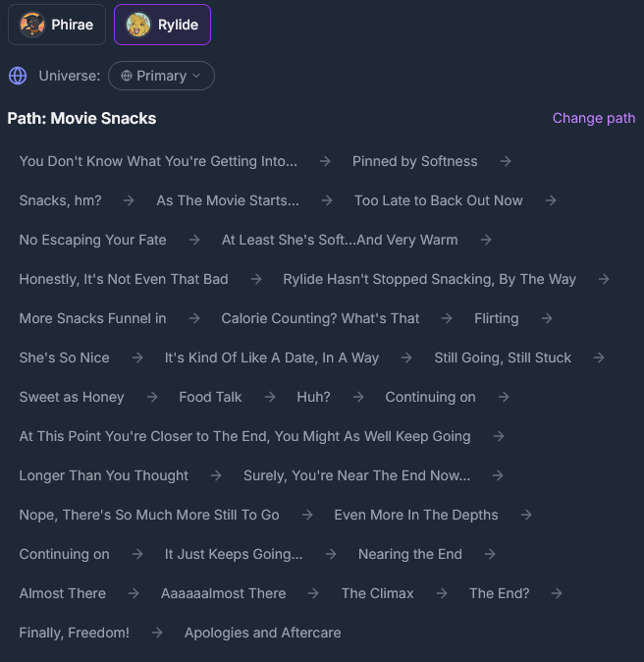This screenshot has width=644, height=662.
Task: Open Calorie Counting? What's That chapter
Action: [320, 318]
